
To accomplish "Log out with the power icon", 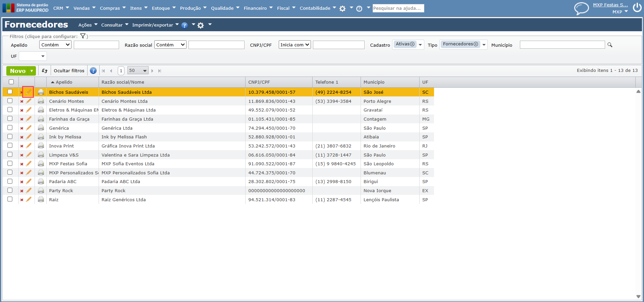I will pos(637,7).
